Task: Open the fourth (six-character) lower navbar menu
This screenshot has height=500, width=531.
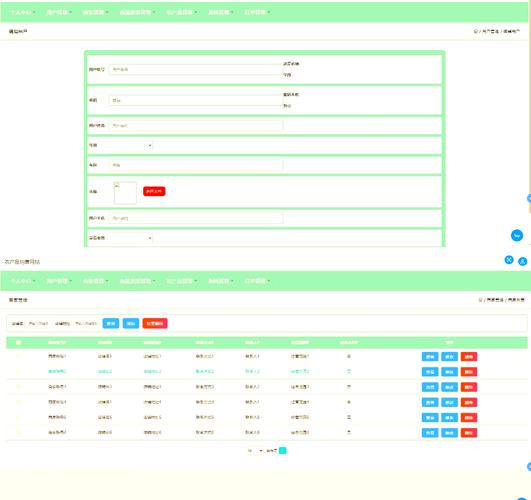Action: pyautogui.click(x=137, y=281)
